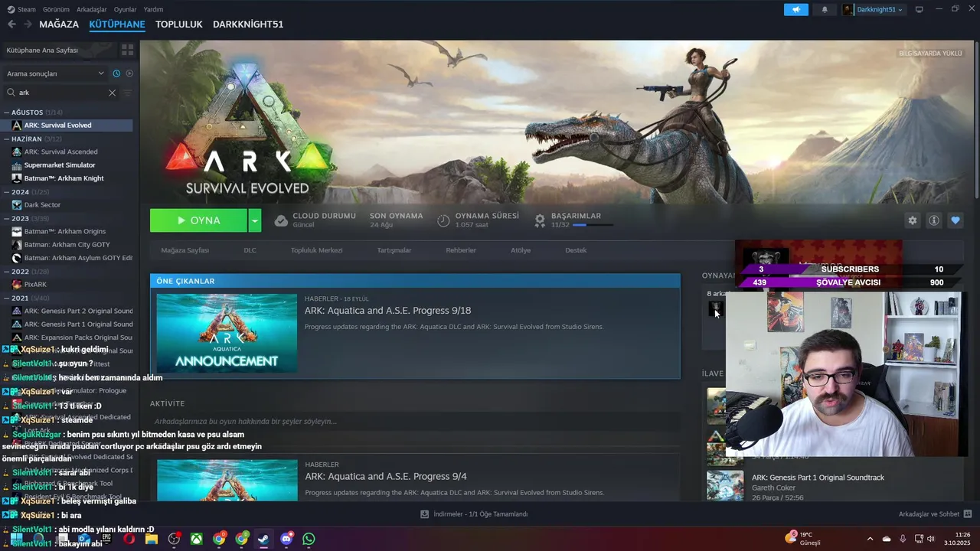Click the achievements gear icon
The height and width of the screenshot is (551, 980).
(x=540, y=220)
